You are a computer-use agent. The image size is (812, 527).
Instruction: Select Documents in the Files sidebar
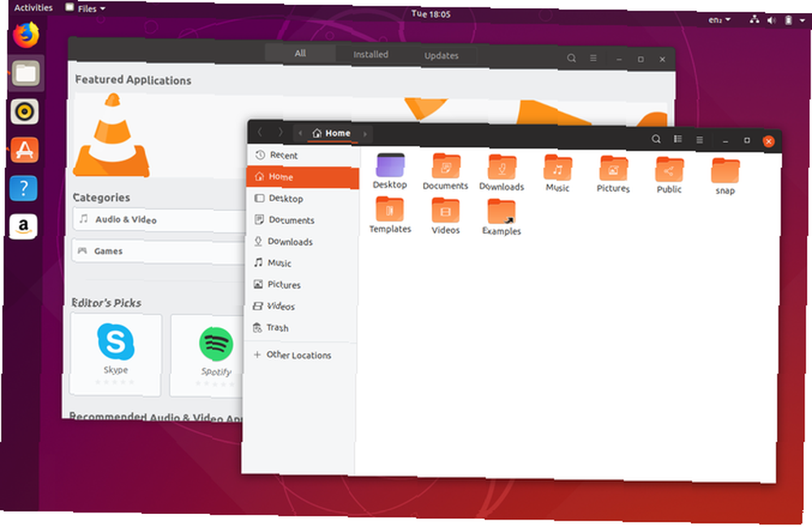click(x=301, y=220)
